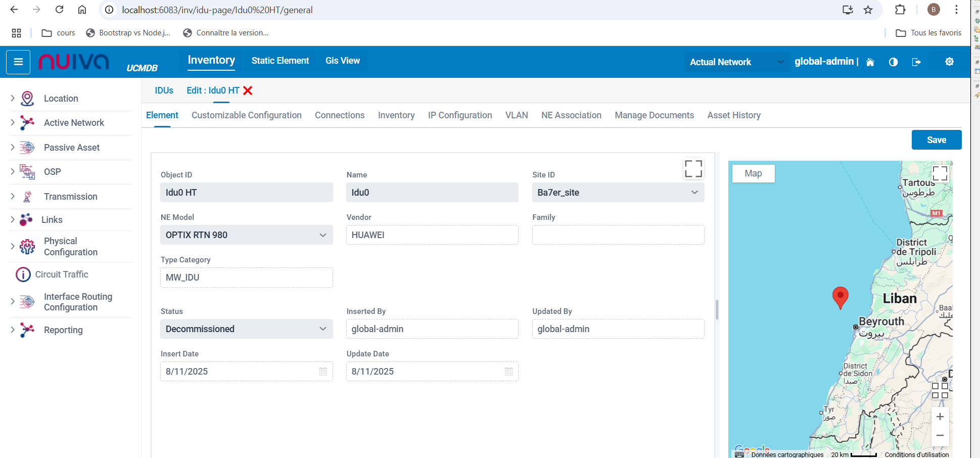
Task: Click the Save button
Action: pyautogui.click(x=936, y=140)
